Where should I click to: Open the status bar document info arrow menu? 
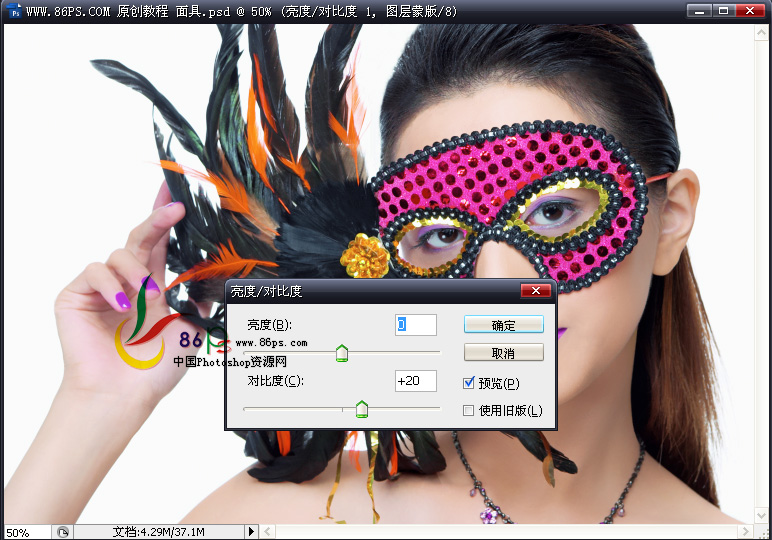click(251, 532)
